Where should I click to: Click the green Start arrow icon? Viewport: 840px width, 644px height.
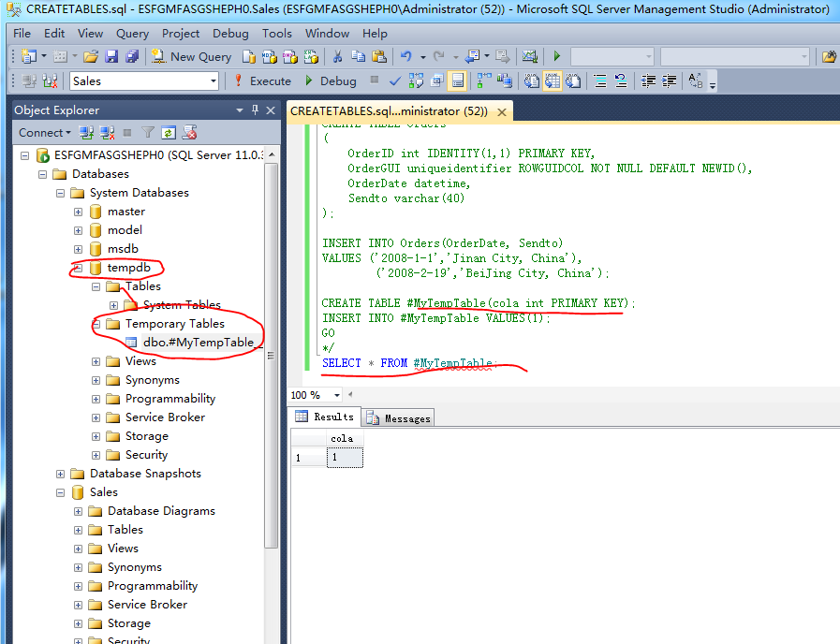point(556,56)
